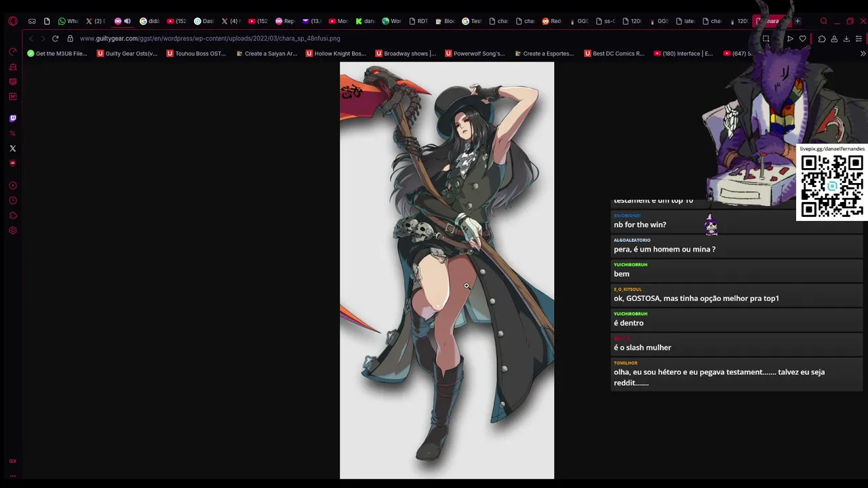
Task: Click chat message 'nb for the win?'
Action: coord(640,225)
